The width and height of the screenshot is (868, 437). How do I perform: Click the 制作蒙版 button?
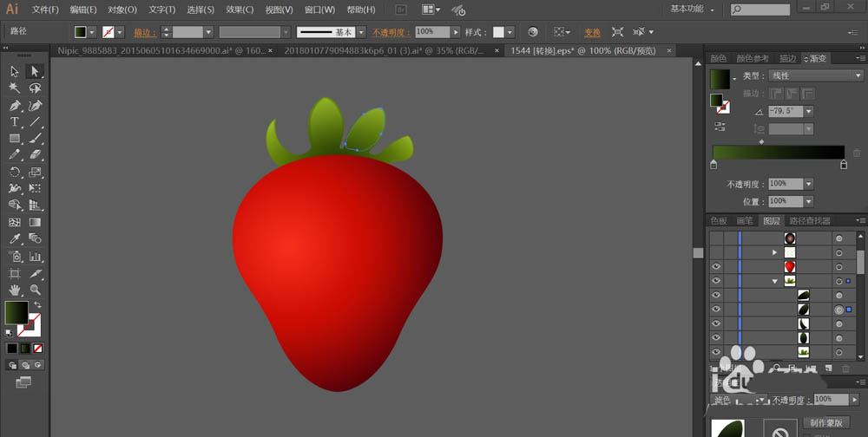pyautogui.click(x=826, y=422)
